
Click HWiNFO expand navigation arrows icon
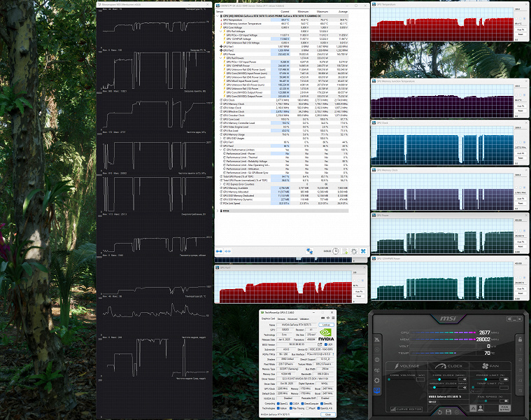[x=219, y=251]
